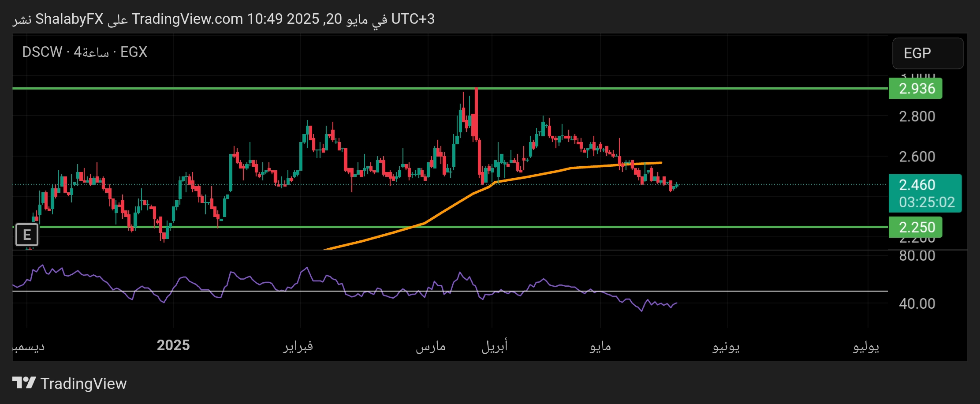Screen dimensions: 980x404
Task: Click the 2.600 price axis value
Action: coord(917,157)
